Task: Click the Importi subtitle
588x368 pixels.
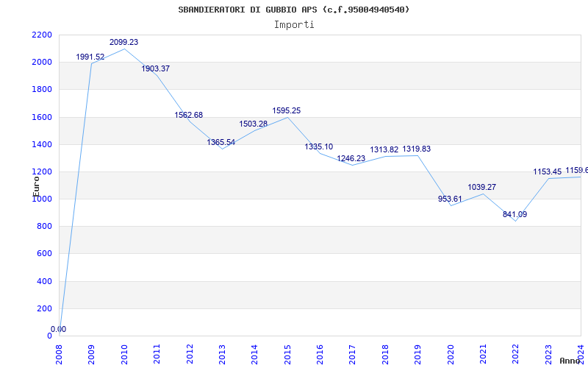Action: click(294, 25)
